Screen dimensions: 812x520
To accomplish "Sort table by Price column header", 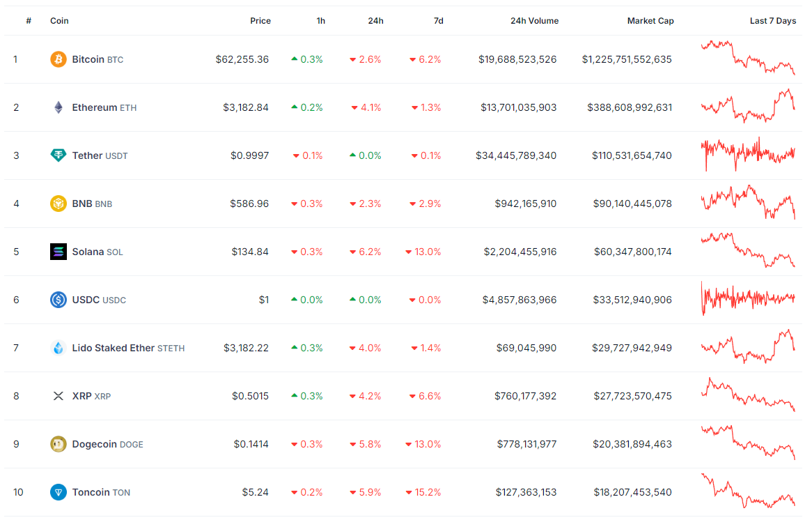I will [x=260, y=21].
